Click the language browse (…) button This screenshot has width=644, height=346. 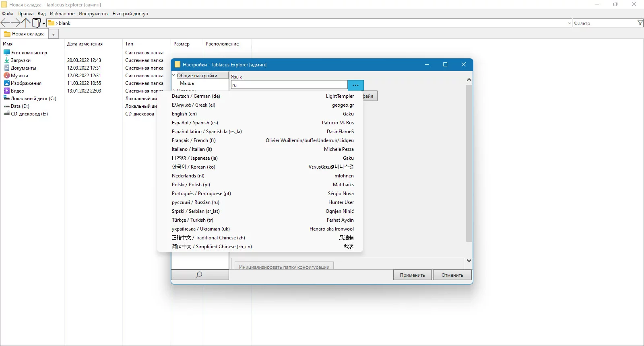tap(356, 85)
